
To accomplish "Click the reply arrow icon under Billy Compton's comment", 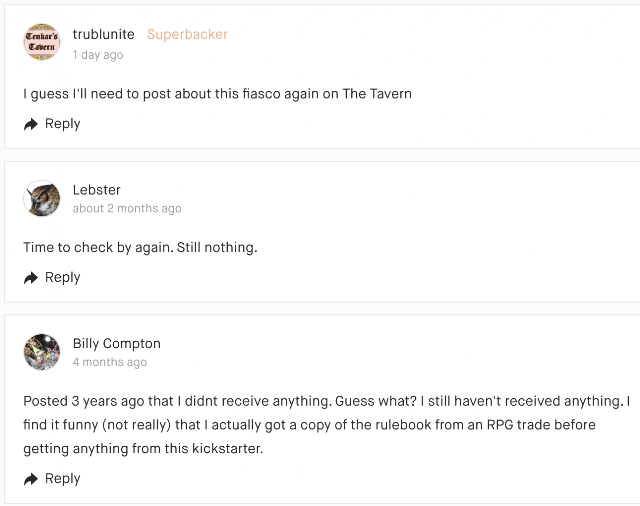I will point(31,479).
